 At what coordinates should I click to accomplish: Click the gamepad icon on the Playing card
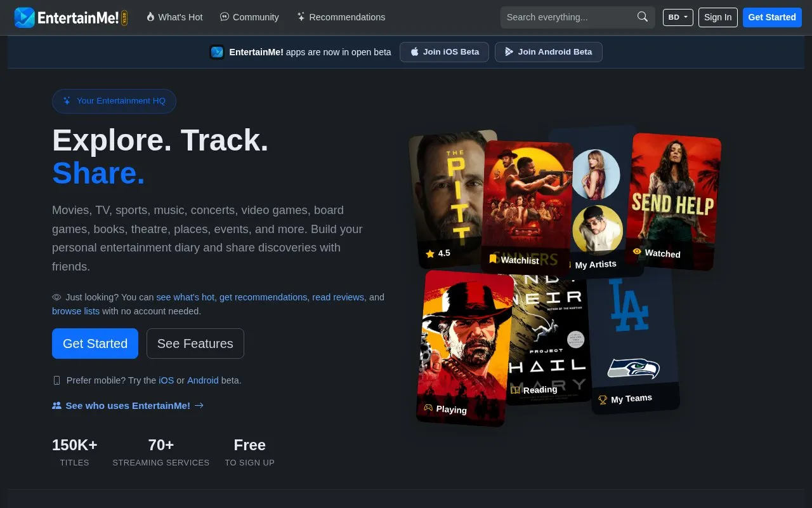428,408
